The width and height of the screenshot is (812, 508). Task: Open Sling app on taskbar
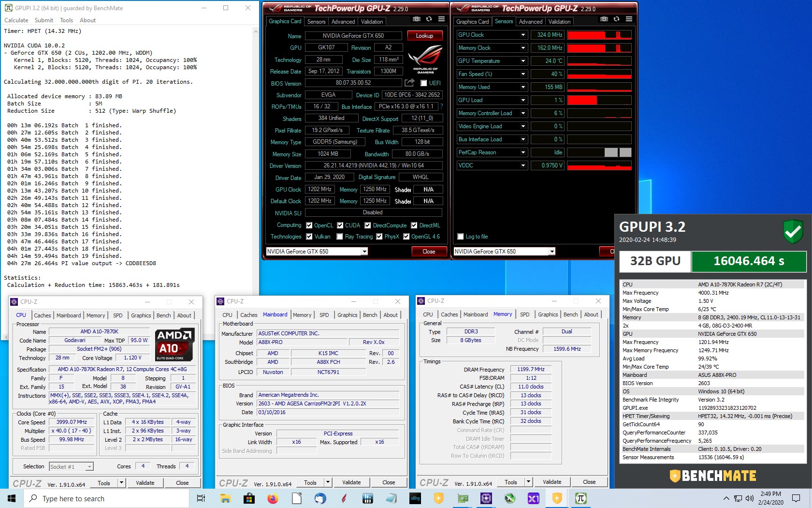click(x=415, y=498)
